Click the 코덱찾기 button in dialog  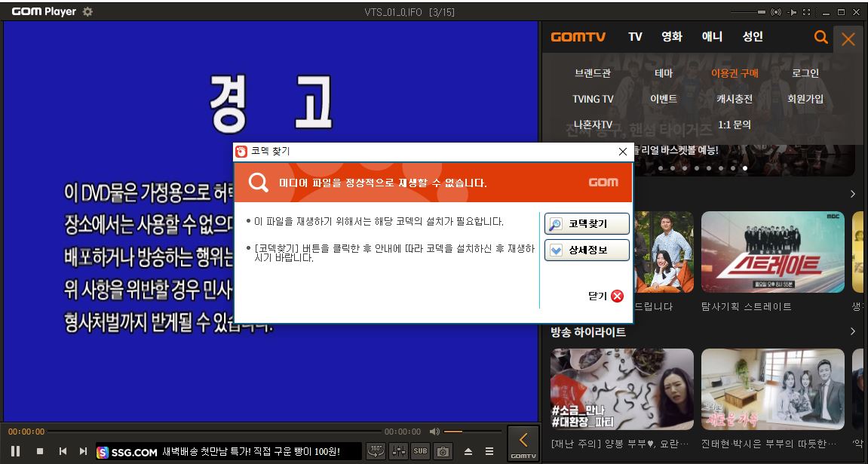pos(587,223)
